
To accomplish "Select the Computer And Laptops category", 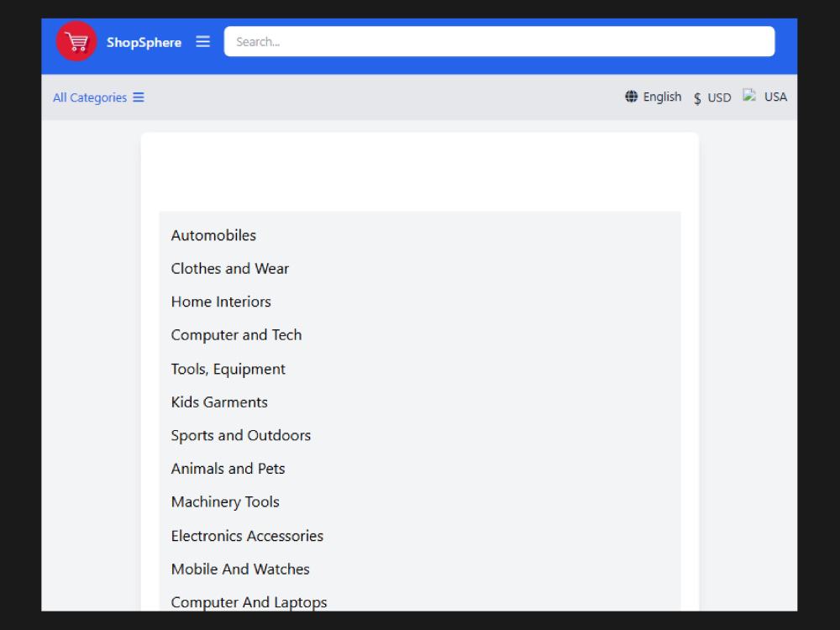I will 249,602.
